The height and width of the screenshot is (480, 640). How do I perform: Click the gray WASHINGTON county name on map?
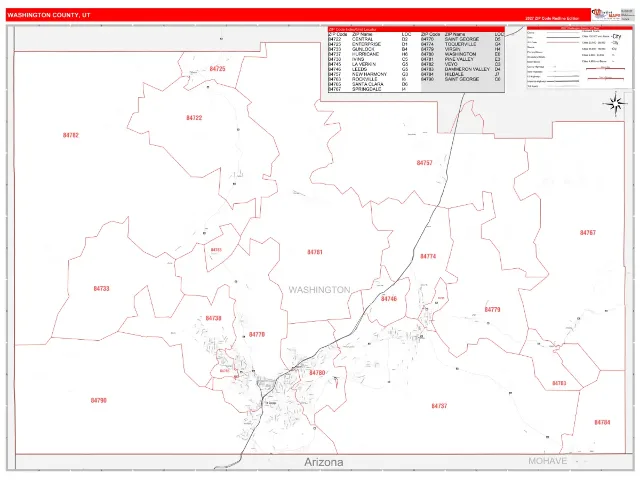(319, 290)
